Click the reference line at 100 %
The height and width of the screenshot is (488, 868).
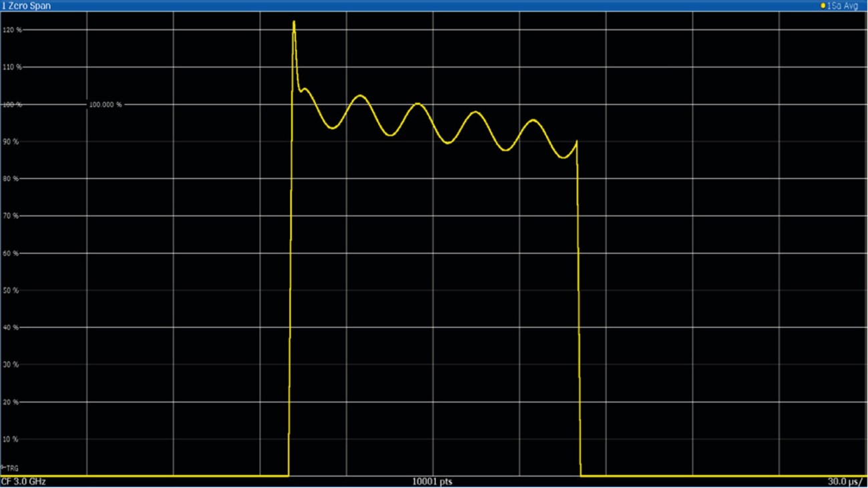tap(200, 104)
